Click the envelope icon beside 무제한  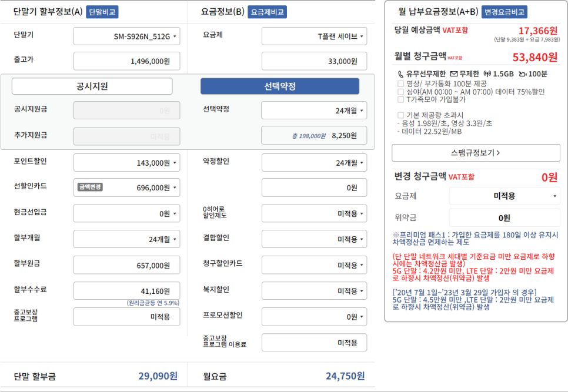[454, 74]
